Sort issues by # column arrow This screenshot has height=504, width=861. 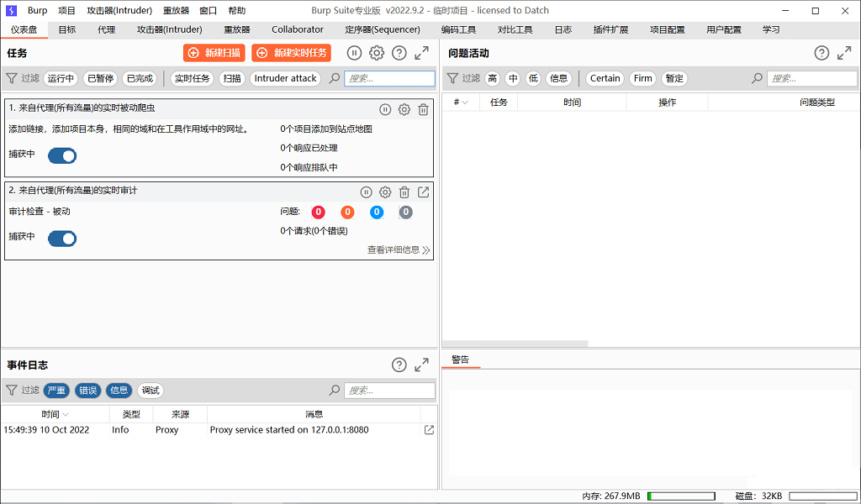466,102
